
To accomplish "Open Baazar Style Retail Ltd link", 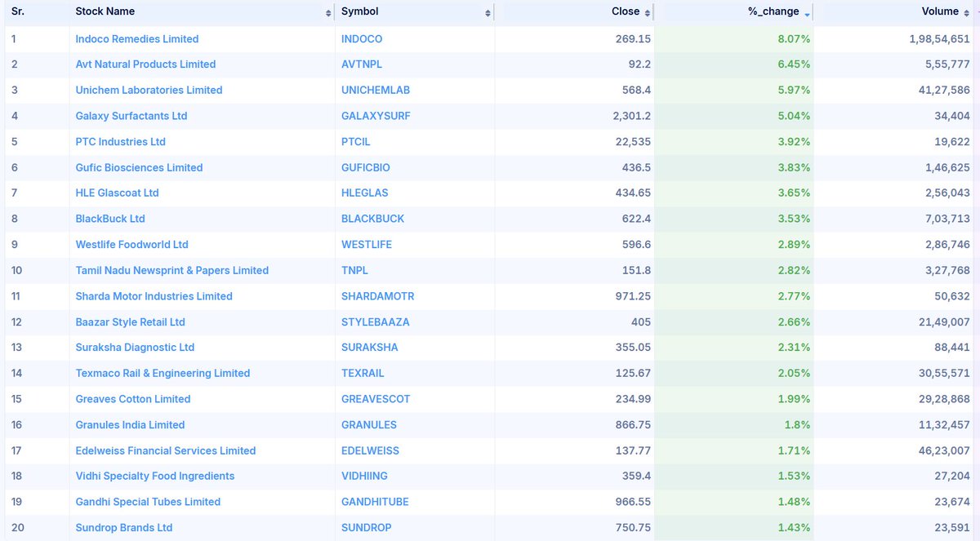I will 130,321.
